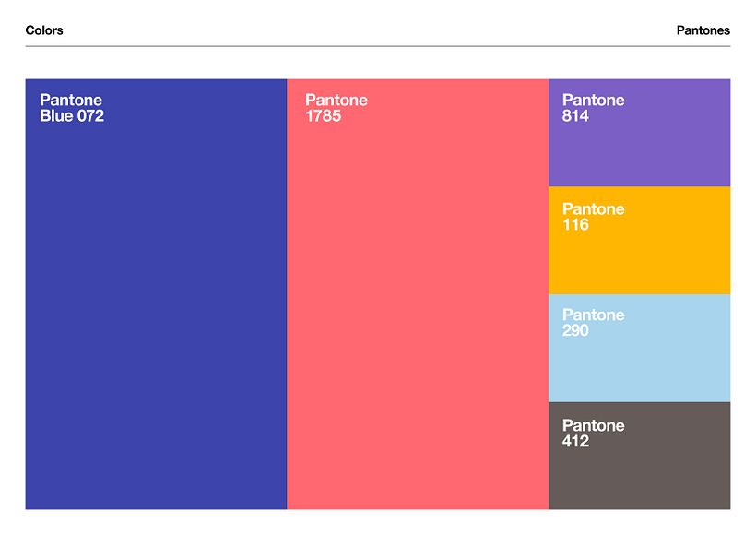
Task: Click the "Pantone 412" label text
Action: coord(593,434)
